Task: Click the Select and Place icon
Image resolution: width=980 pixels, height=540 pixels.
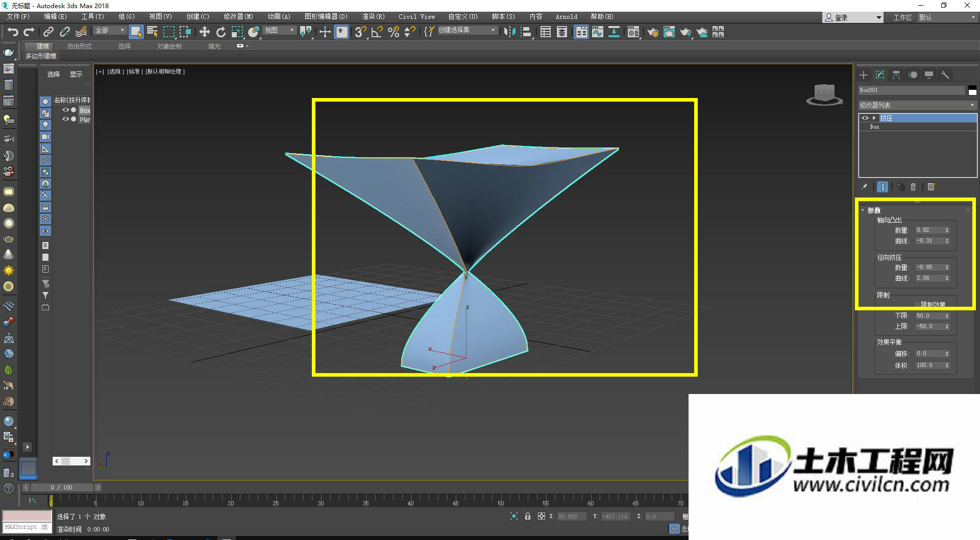Action: 253,32
